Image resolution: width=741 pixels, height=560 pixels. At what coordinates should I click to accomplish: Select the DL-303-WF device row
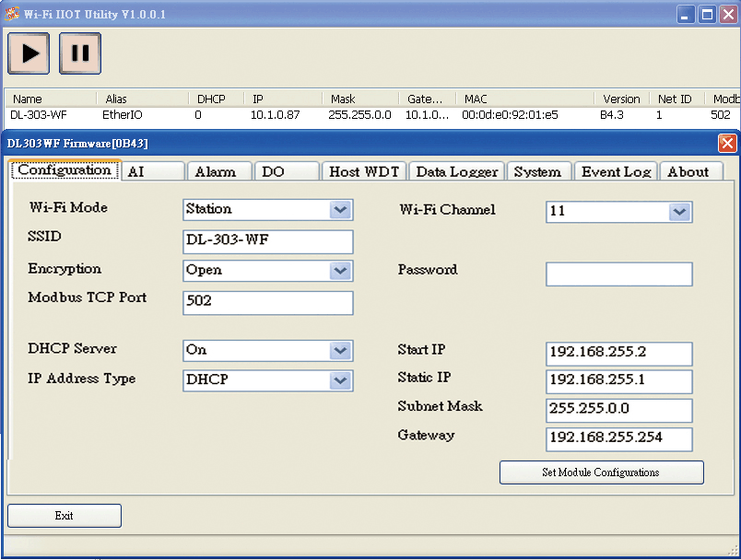pos(371,115)
